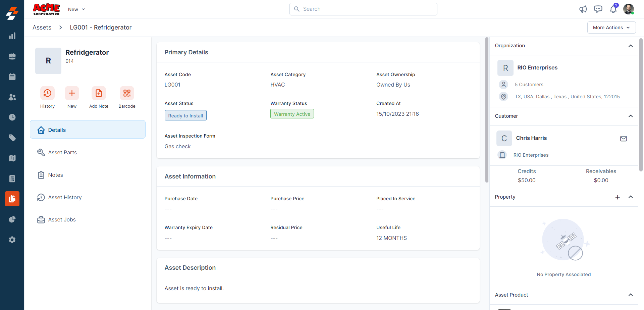The width and height of the screenshot is (644, 310).
Task: Open RIO Enterprises organization link
Action: pyautogui.click(x=537, y=68)
